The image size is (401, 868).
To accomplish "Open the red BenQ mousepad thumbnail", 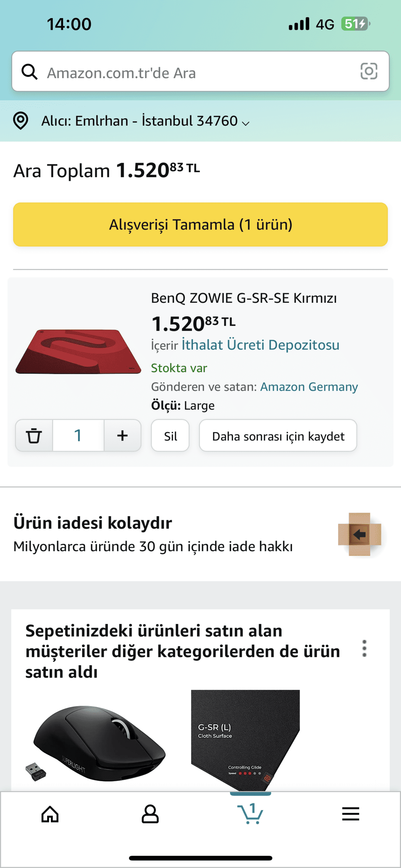I will [x=78, y=351].
